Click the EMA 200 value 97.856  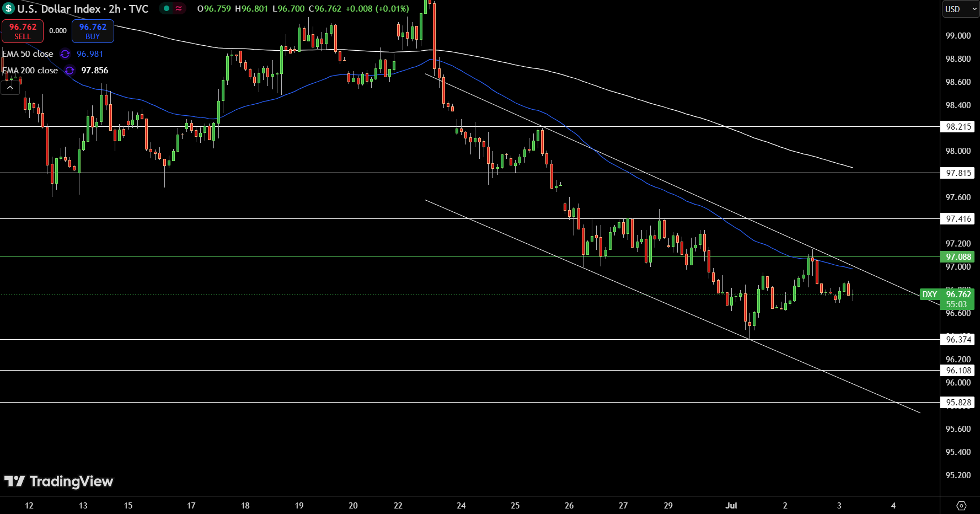click(95, 71)
